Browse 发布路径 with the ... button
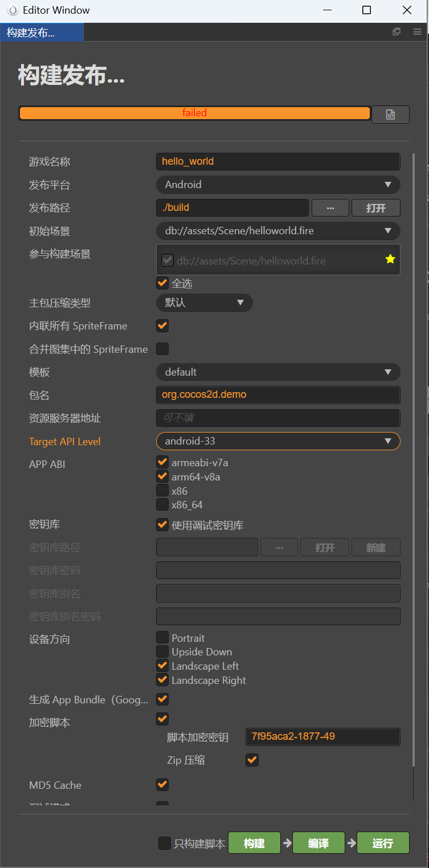The height and width of the screenshot is (868, 429). (x=330, y=208)
